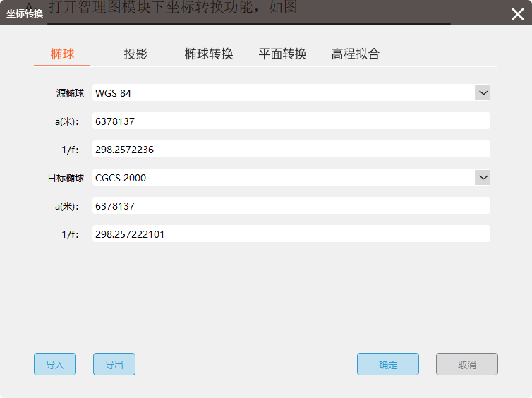Expand the 目标椭球 dropdown arrow
The width and height of the screenshot is (532, 398).
(483, 177)
